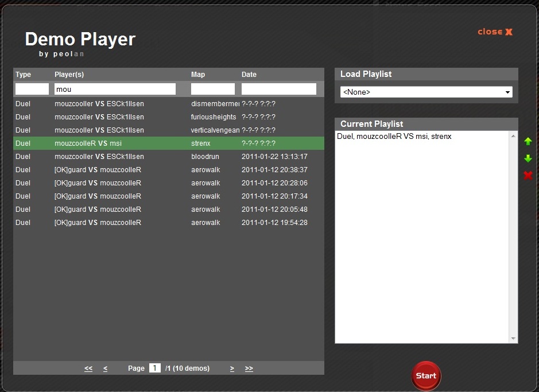Click the Map filter input field
539x392 pixels.
(x=213, y=89)
